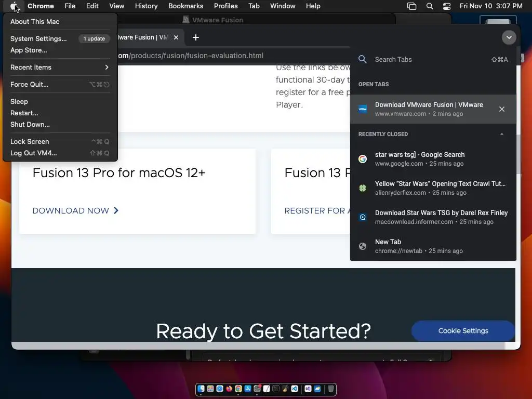
Task: Choose Log Out VM4 from Apple menu
Action: point(60,153)
